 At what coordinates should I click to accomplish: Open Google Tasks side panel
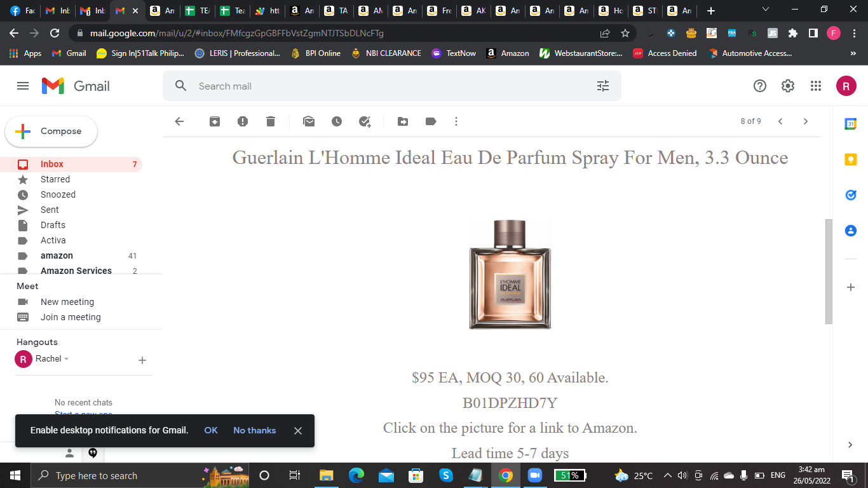851,195
